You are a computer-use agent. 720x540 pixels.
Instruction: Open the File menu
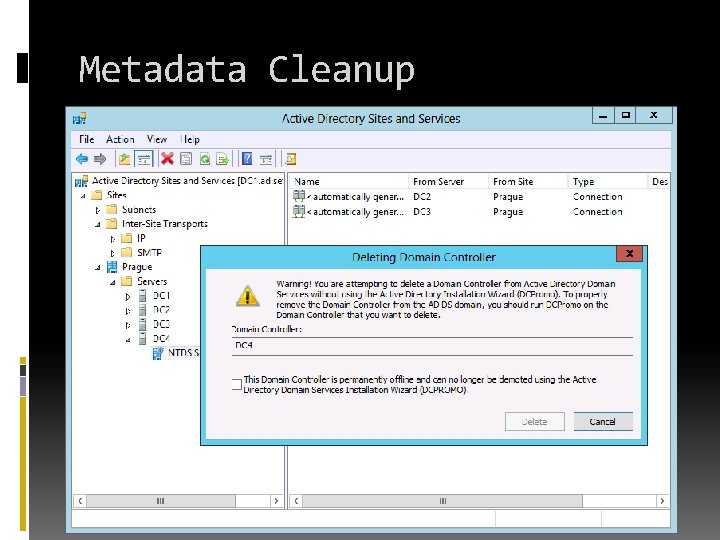(86, 139)
